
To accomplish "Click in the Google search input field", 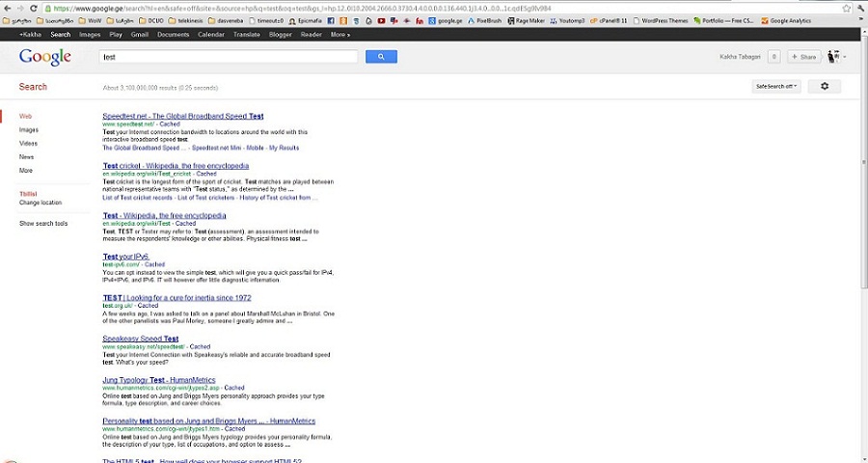I will (x=229, y=57).
